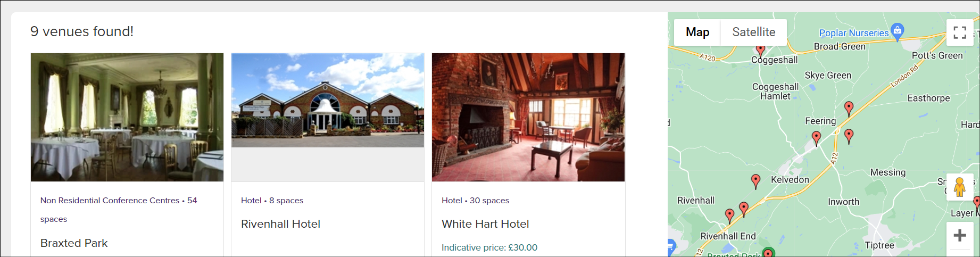Zoom in with the map plus button

960,235
